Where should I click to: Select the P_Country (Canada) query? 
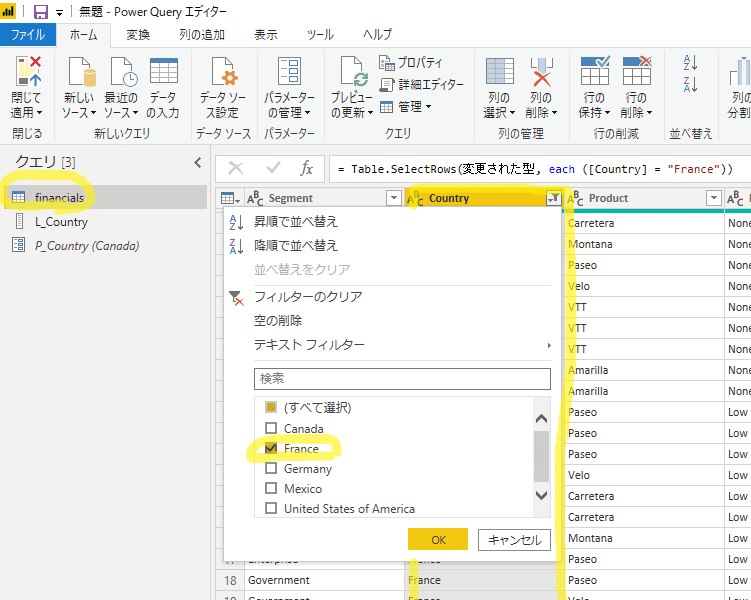click(104, 246)
